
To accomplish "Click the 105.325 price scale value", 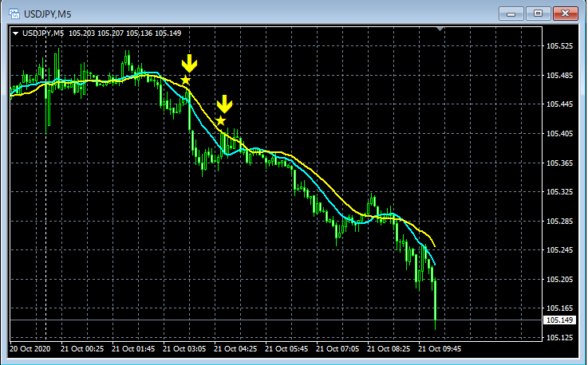I will 559,192.
